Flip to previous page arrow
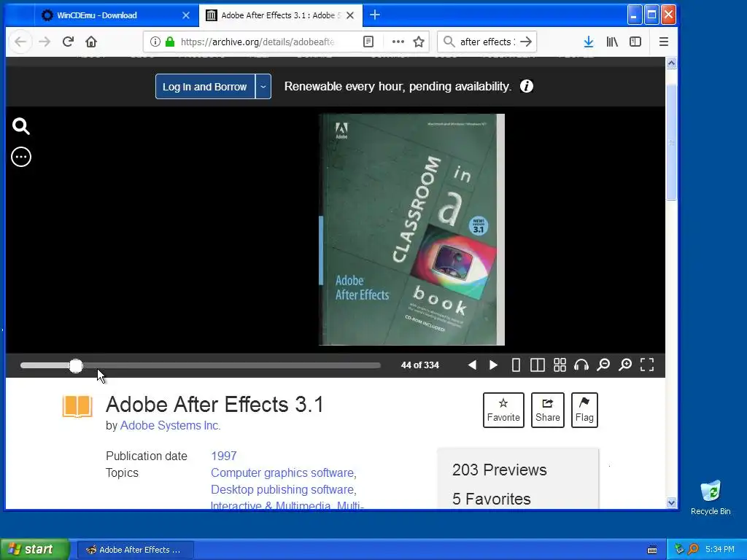Viewport: 747px width, 560px height. 472,365
